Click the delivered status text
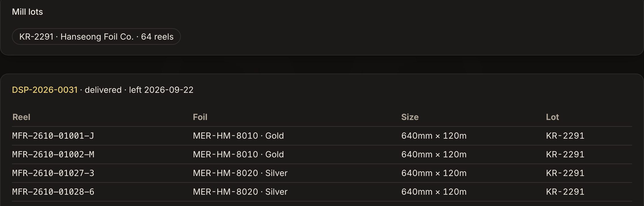The width and height of the screenshot is (644, 206). pos(103,90)
